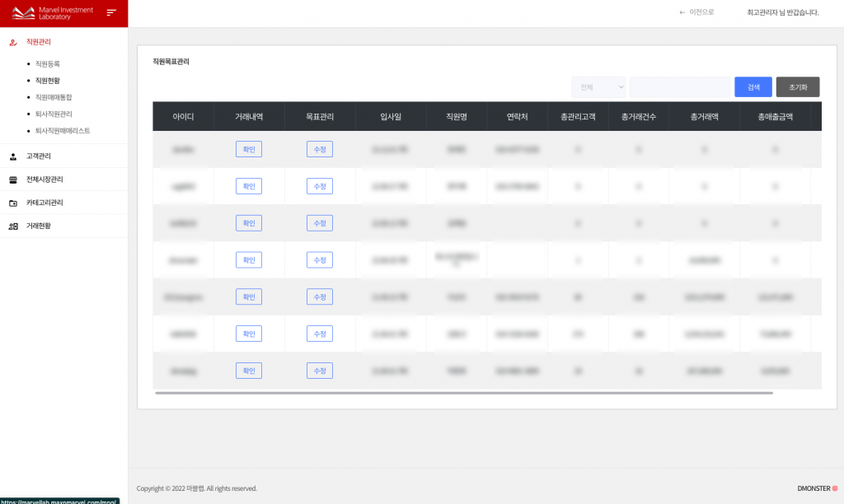
Task: Click the 전체시장관리 store icon
Action: pyautogui.click(x=12, y=180)
